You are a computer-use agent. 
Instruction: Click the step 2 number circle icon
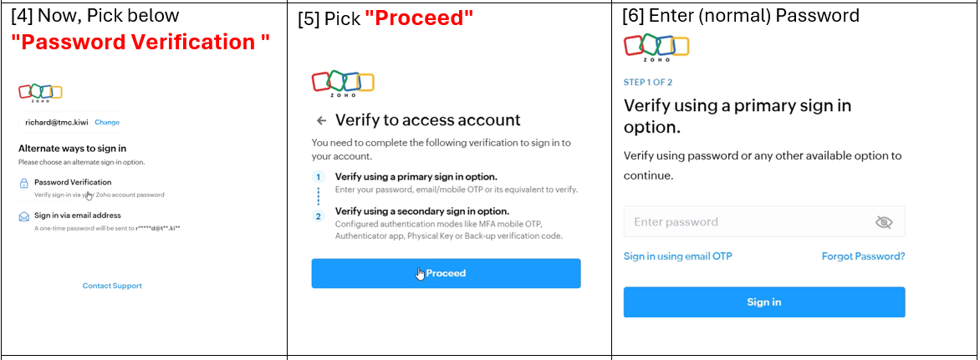[318, 216]
